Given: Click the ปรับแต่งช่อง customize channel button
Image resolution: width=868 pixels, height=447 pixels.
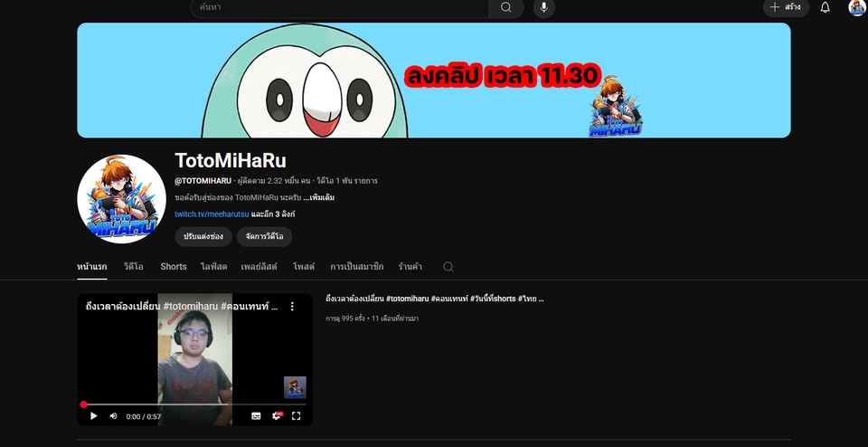Looking at the screenshot, I should (x=203, y=236).
